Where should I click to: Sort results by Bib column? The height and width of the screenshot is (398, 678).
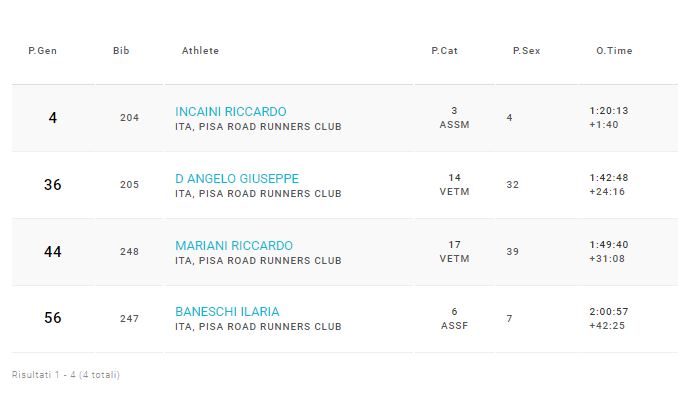point(121,51)
